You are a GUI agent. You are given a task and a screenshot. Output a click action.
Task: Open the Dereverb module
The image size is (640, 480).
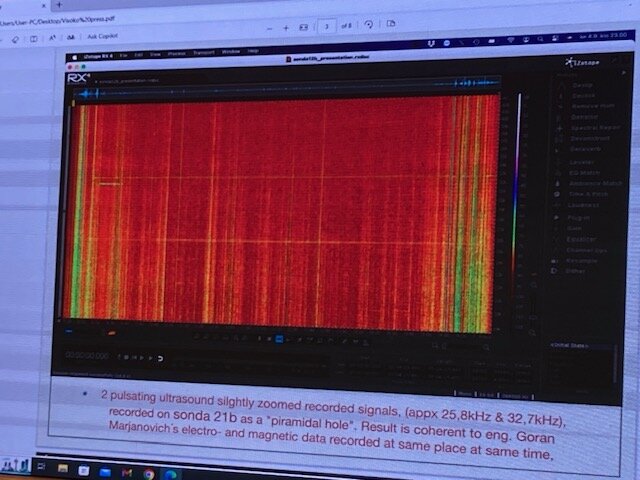pyautogui.click(x=586, y=149)
